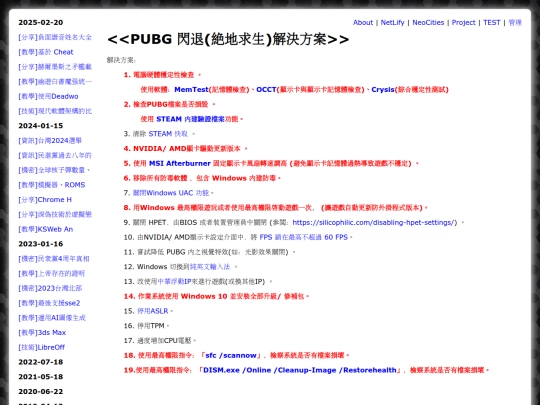Open the 純英文輸入法 link
The image size is (540, 405).
210,267
